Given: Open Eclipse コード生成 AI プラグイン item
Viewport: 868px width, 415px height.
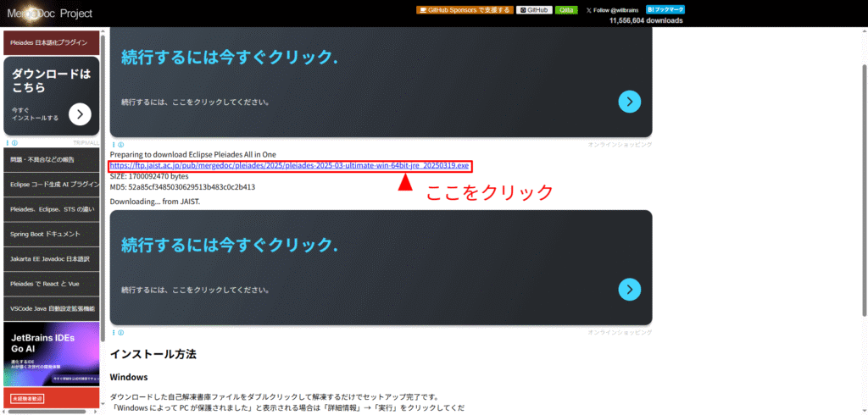Looking at the screenshot, I should click(x=52, y=185).
